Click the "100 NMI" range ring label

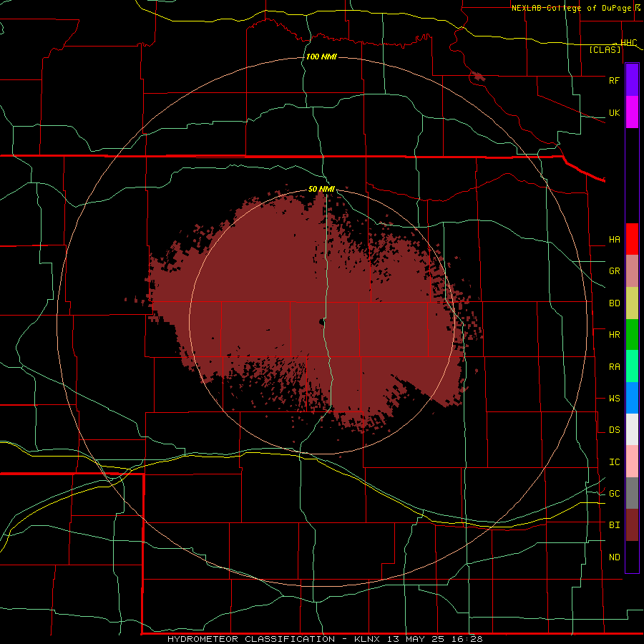[x=321, y=57]
